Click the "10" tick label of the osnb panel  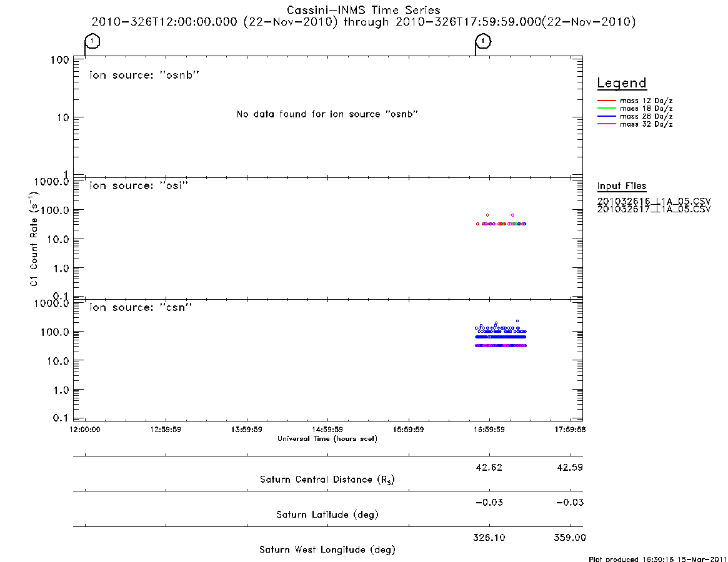(62, 118)
